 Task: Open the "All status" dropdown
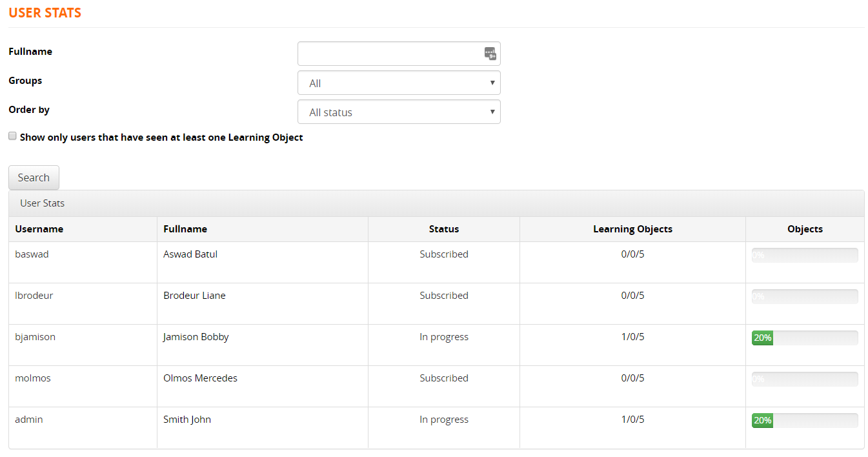[x=398, y=112]
